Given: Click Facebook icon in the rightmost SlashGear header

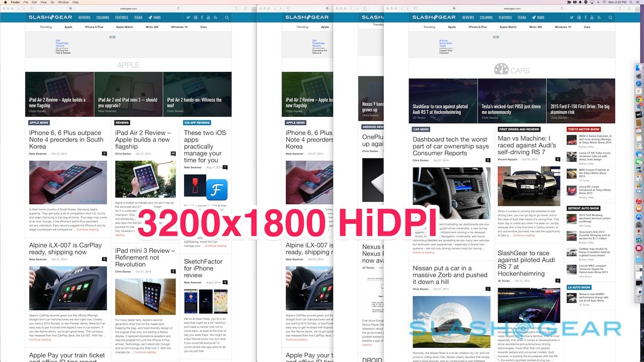Looking at the screenshot, I should (x=585, y=18).
